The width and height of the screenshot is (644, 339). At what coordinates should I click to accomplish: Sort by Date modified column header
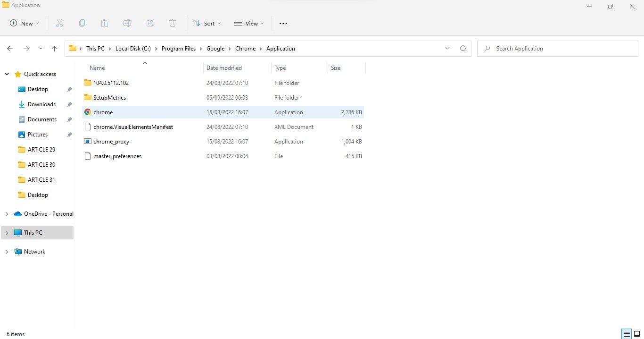click(224, 68)
